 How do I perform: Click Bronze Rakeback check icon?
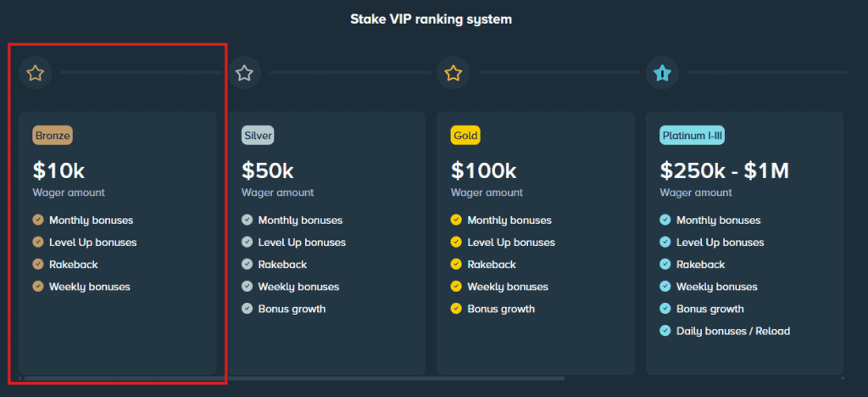(38, 265)
